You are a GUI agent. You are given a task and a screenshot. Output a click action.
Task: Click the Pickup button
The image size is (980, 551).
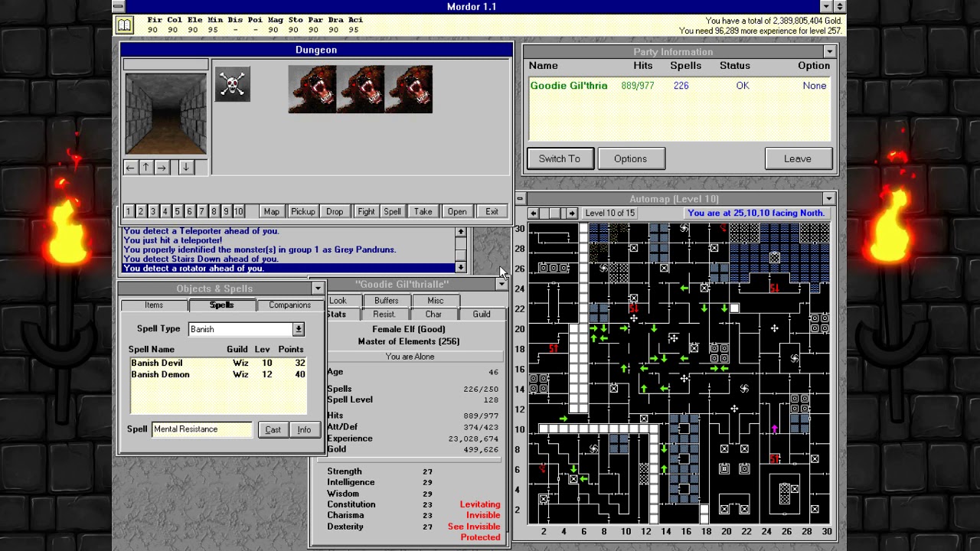click(x=302, y=212)
